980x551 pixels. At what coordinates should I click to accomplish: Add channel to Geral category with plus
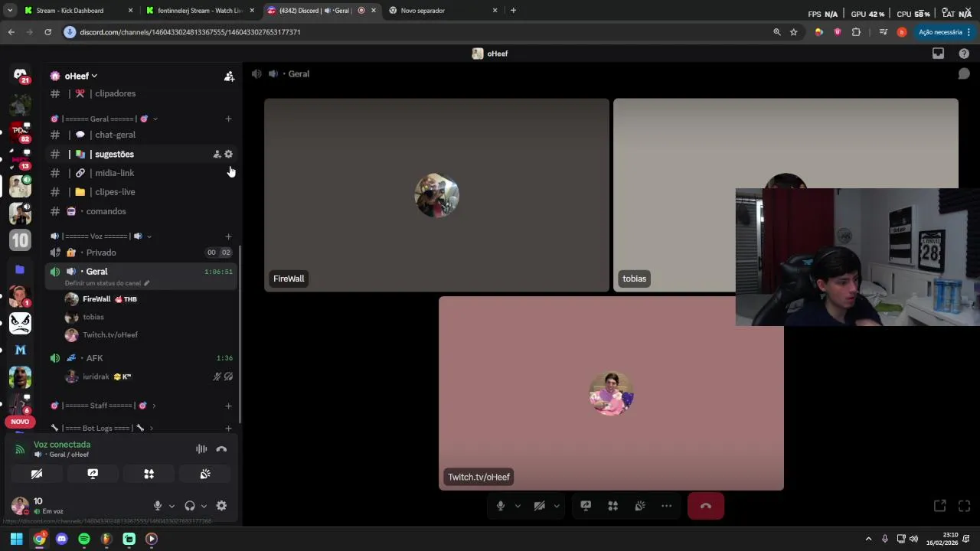(228, 119)
